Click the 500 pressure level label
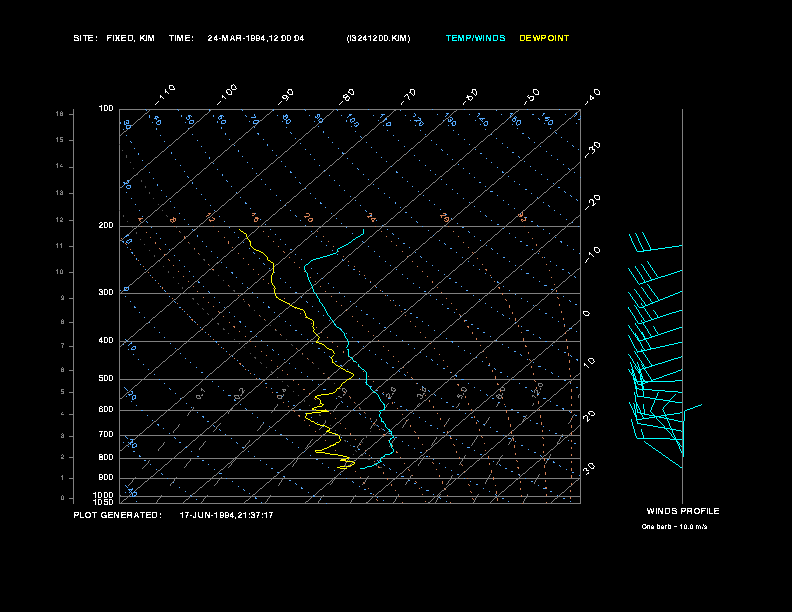Viewport: 792px width, 612px height. click(x=106, y=378)
